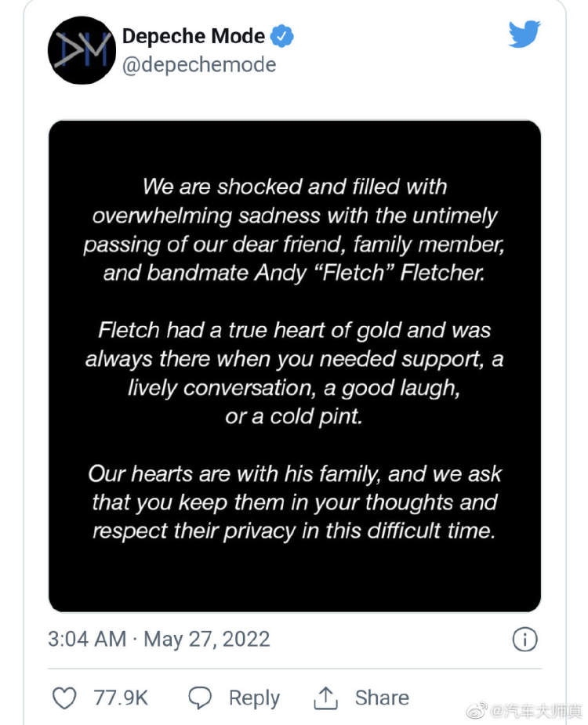This screenshot has width=588, height=725.
Task: Open the tweet info circle icon
Action: 525,640
